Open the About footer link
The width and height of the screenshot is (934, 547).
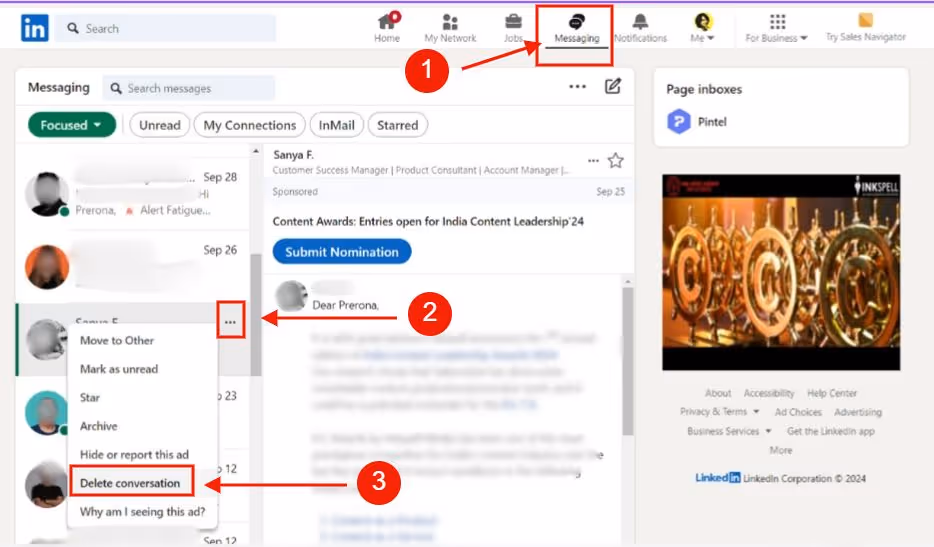pyautogui.click(x=718, y=393)
